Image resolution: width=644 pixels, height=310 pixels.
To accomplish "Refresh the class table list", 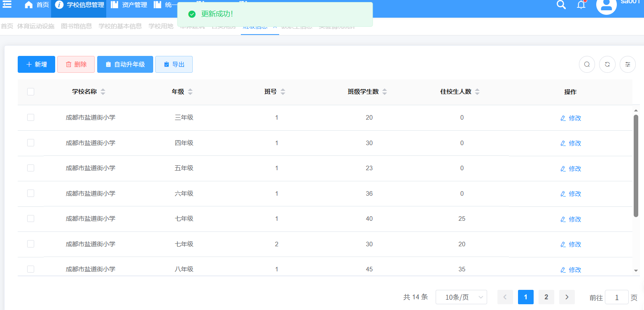I will [x=607, y=65].
